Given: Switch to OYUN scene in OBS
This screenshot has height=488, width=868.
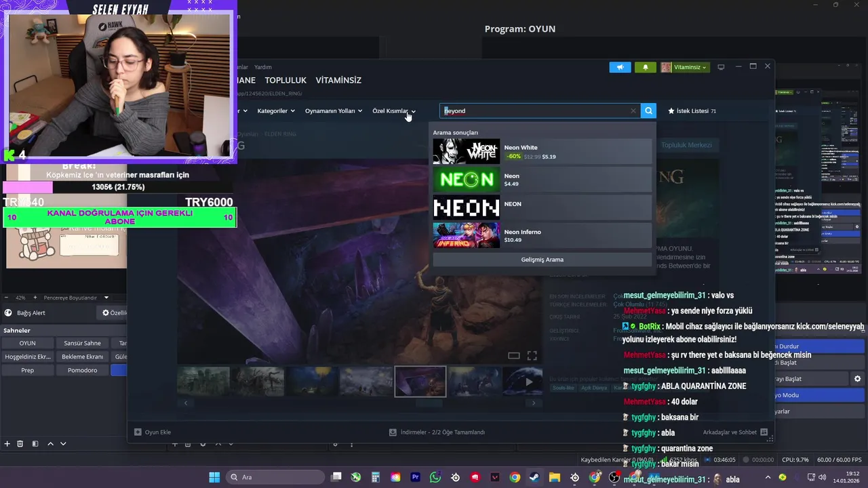Looking at the screenshot, I should [27, 343].
